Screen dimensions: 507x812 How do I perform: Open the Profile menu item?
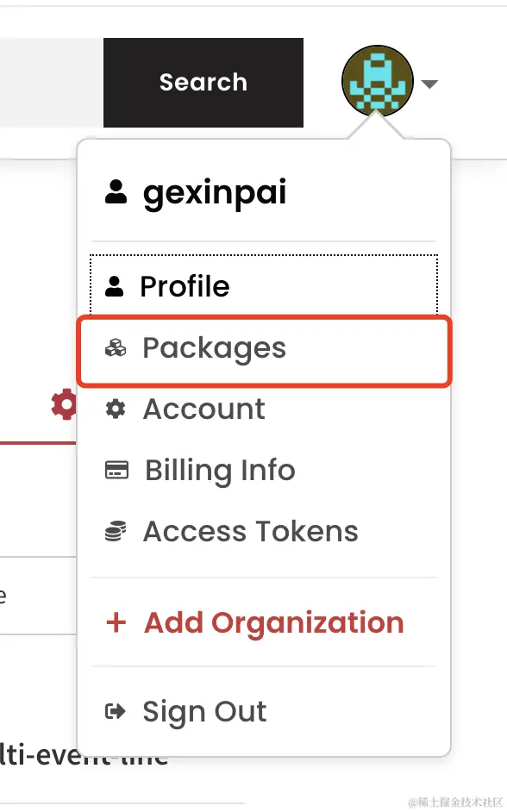tap(264, 286)
